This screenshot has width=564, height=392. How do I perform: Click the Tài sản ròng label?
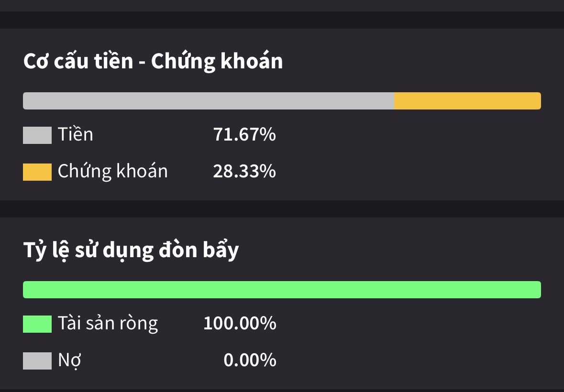(x=108, y=323)
